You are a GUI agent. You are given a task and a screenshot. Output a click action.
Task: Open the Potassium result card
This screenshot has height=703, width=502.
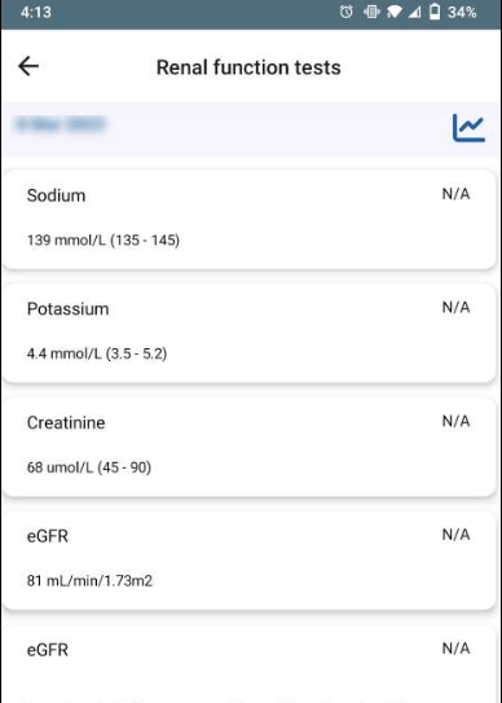(250, 333)
